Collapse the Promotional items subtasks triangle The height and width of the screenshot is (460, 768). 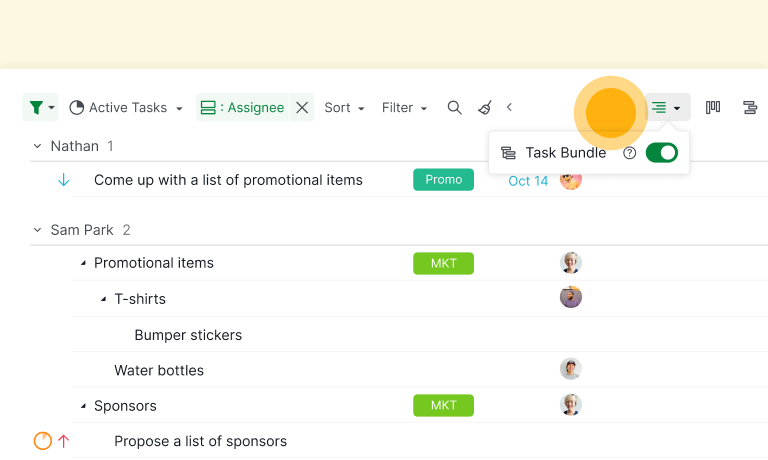pos(83,263)
